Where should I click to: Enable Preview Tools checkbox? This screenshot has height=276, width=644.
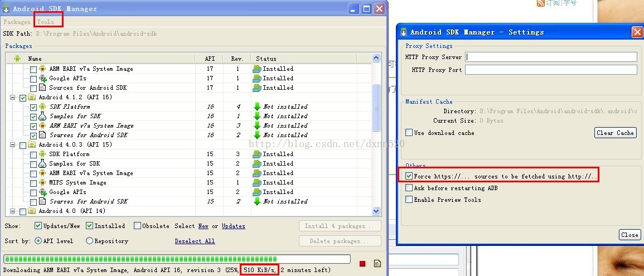pos(409,200)
